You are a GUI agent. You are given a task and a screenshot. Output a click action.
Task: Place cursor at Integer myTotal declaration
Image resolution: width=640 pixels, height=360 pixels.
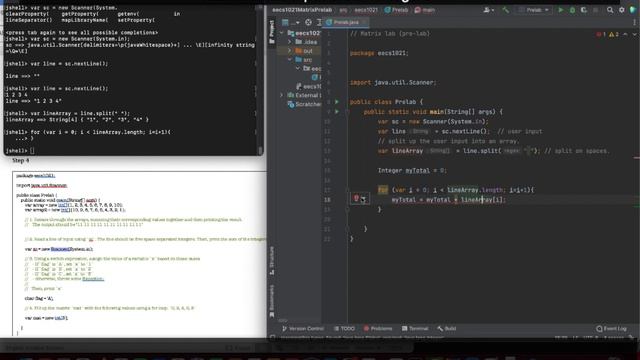coord(412,170)
